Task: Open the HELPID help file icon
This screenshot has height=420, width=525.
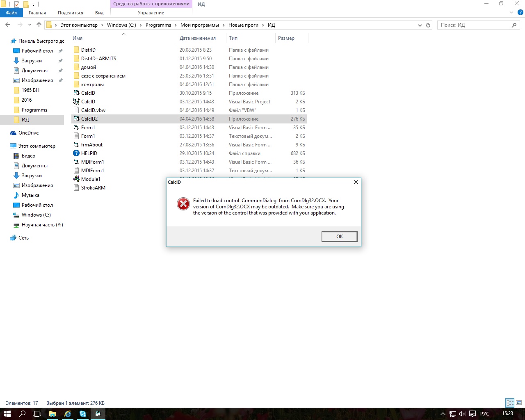Action: pos(76,153)
